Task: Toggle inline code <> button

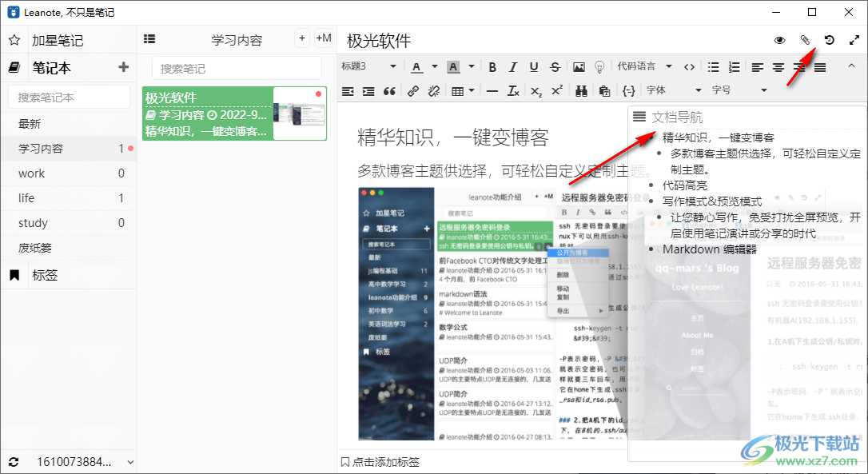Action: [689, 67]
